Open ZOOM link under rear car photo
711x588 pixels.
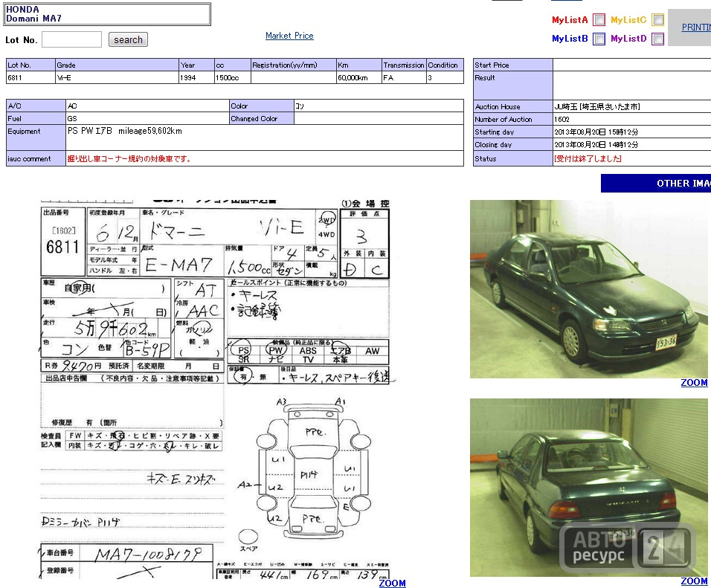tap(694, 581)
